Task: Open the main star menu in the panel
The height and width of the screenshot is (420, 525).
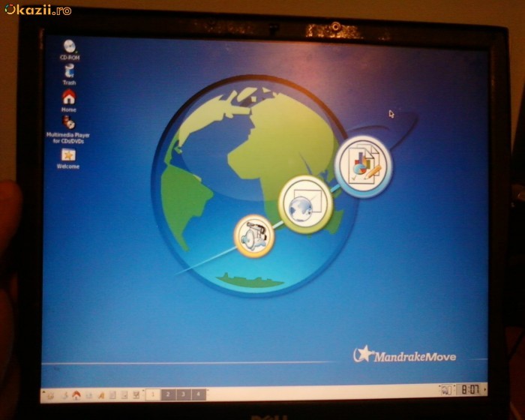Action: click(50, 396)
